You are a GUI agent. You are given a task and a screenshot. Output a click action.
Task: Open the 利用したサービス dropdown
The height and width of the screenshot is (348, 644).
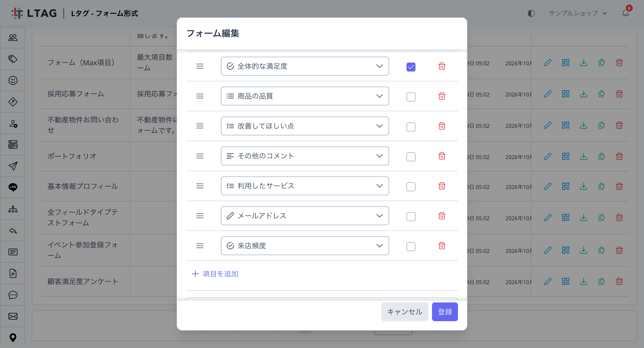click(305, 186)
